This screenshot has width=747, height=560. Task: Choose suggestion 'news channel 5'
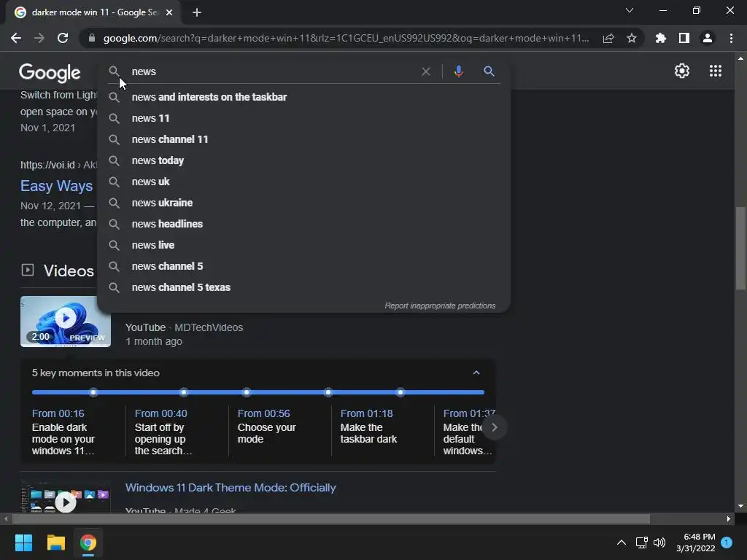(303, 266)
